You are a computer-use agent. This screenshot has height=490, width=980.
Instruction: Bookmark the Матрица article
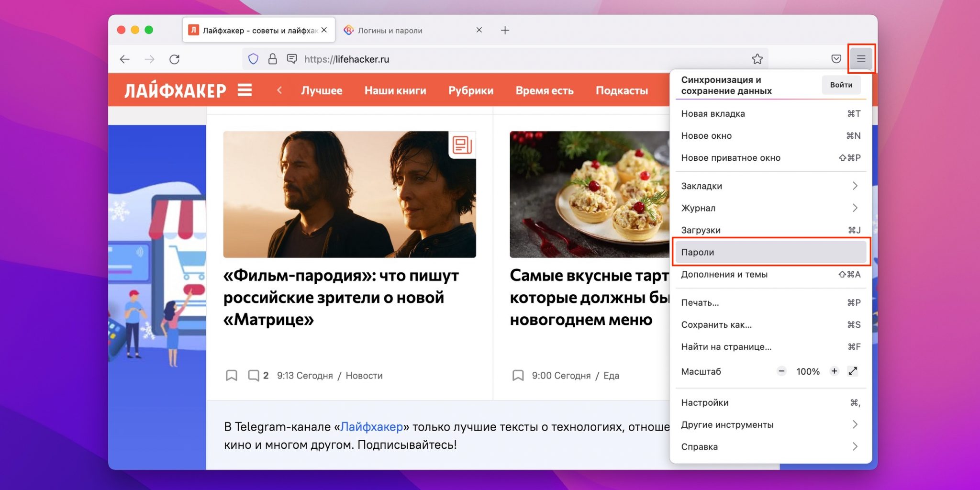click(x=231, y=375)
